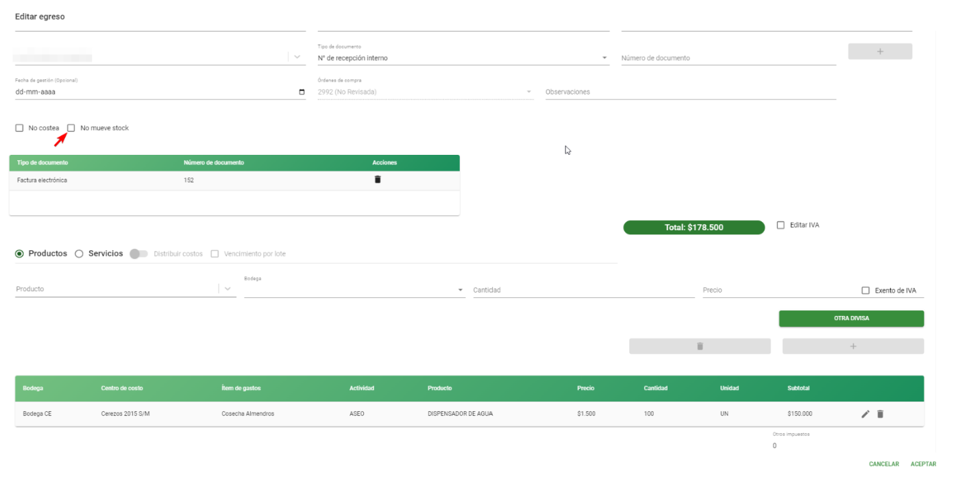Image resolution: width=980 pixels, height=492 pixels.
Task: Check the Exento de IVA option
Action: pos(866,291)
